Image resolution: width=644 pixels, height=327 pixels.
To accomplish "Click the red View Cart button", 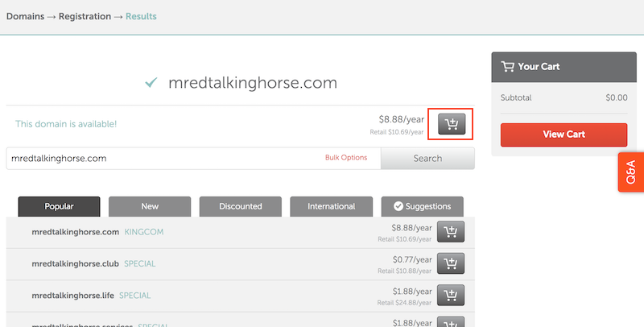I will tap(564, 135).
